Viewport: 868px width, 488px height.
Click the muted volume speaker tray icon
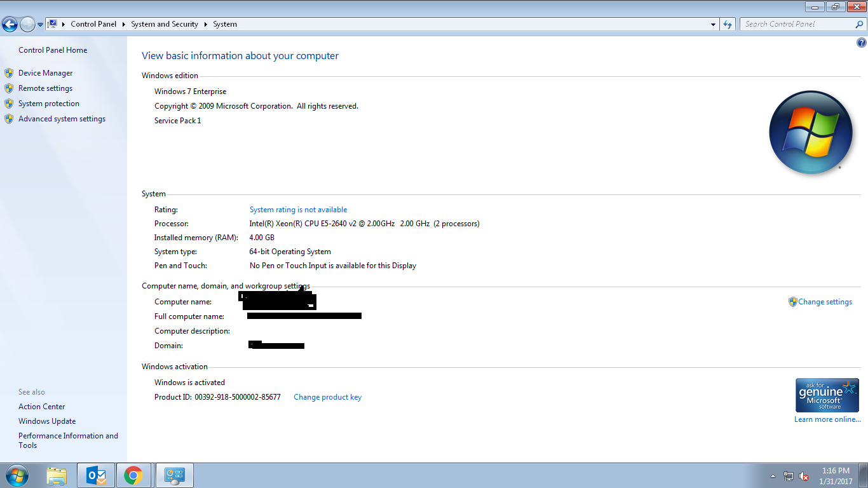[804, 476]
